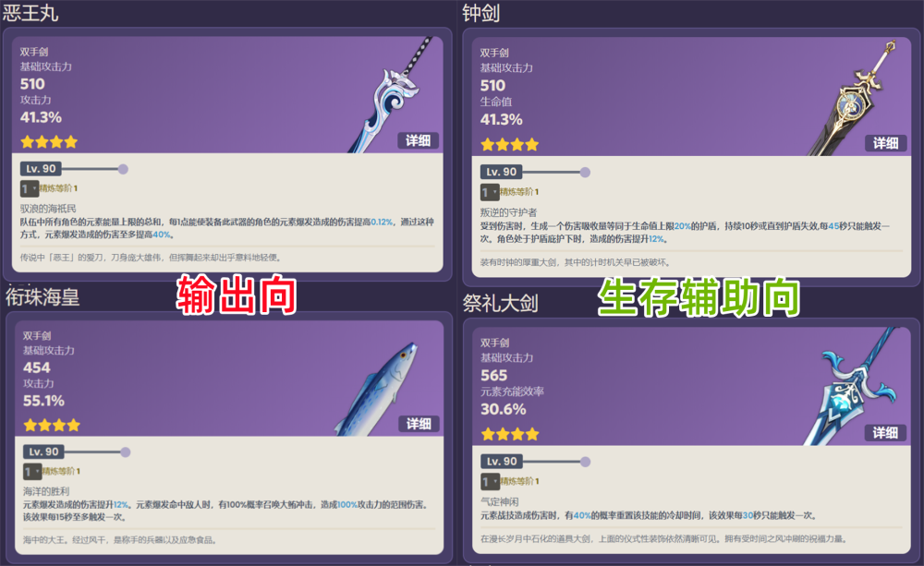Click the level slider handle on 钟剑
924x566 pixels.
click(585, 172)
